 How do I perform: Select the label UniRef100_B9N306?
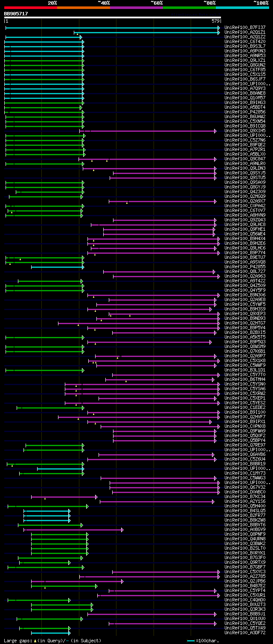(x=245, y=295)
